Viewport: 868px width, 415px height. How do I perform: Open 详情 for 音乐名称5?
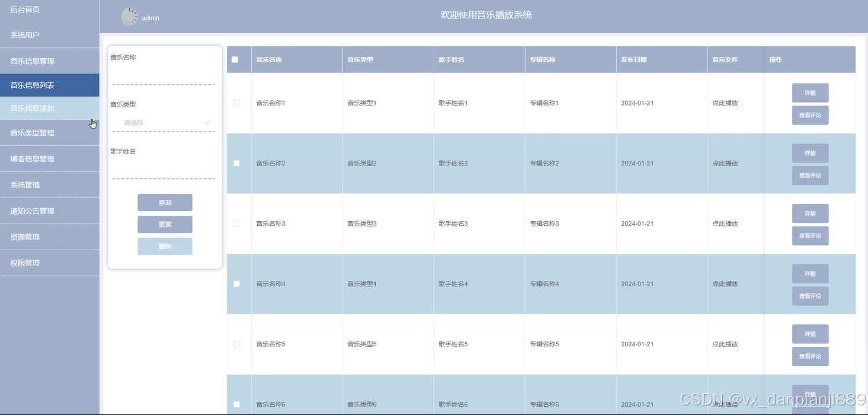(810, 334)
